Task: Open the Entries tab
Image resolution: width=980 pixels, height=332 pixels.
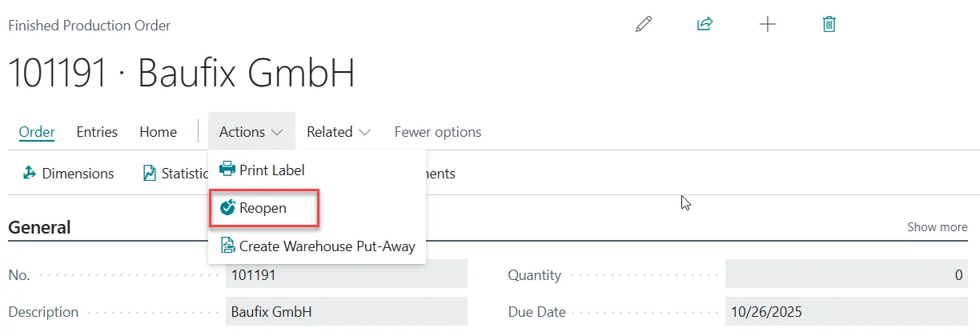Action: coord(97,132)
